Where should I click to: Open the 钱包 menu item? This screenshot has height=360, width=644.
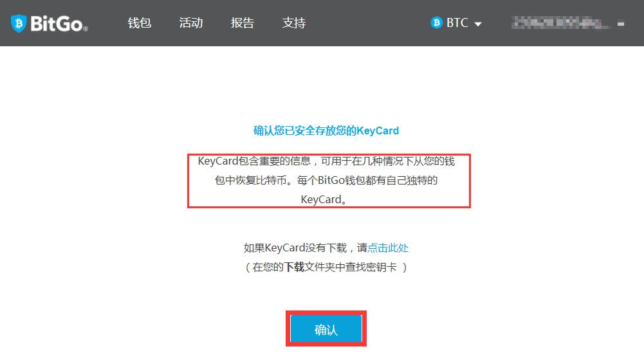click(140, 23)
